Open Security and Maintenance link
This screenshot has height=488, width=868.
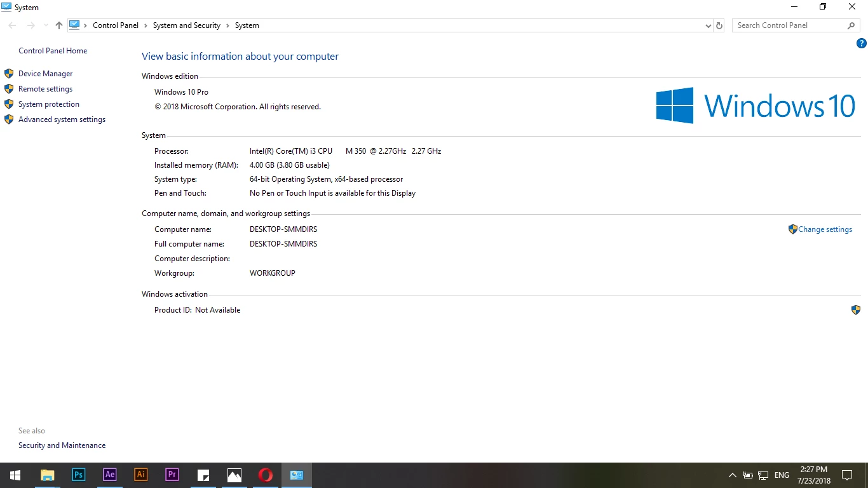tap(62, 445)
